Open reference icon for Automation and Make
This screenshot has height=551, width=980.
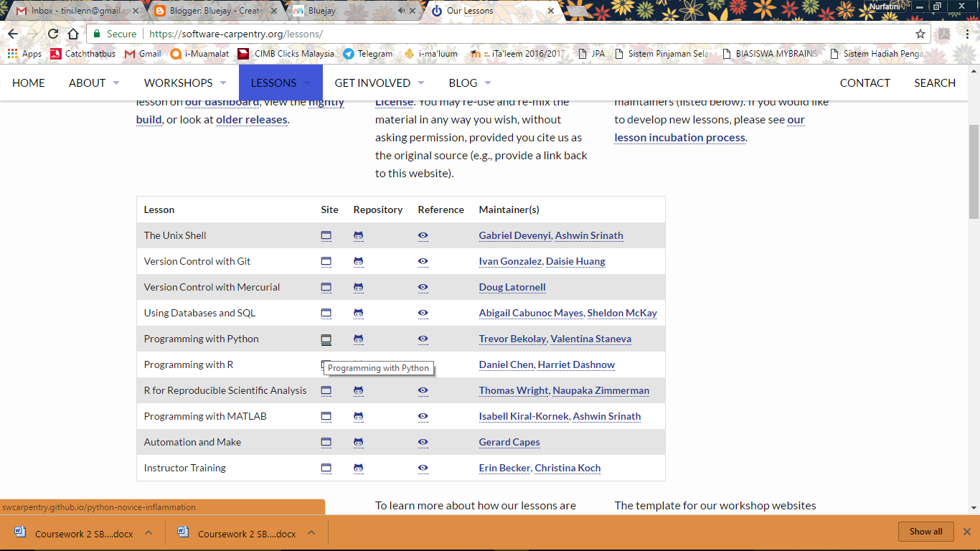coord(423,442)
